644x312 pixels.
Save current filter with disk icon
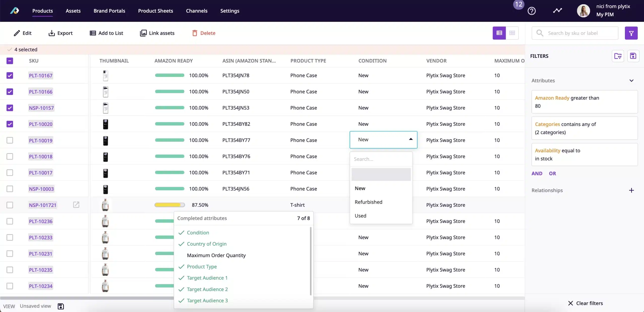coord(633,56)
